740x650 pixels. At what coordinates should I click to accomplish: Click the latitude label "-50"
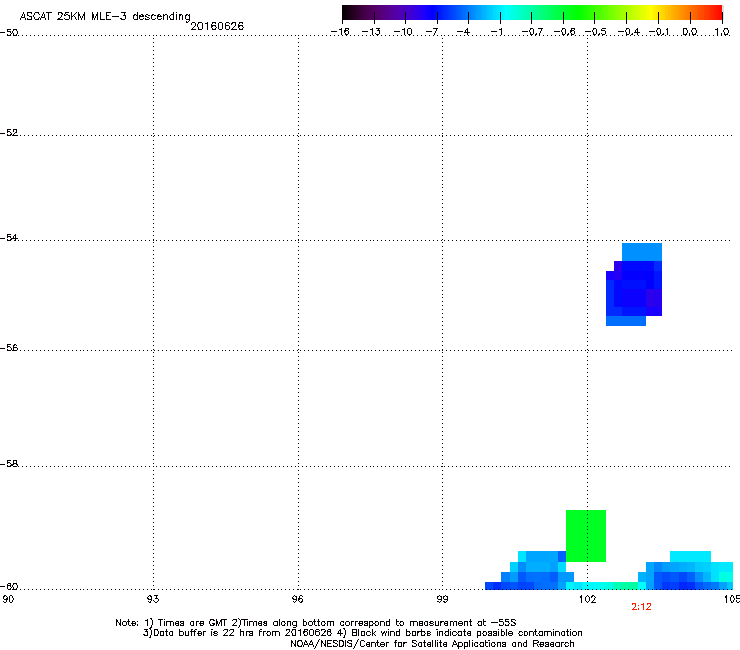click(9, 33)
